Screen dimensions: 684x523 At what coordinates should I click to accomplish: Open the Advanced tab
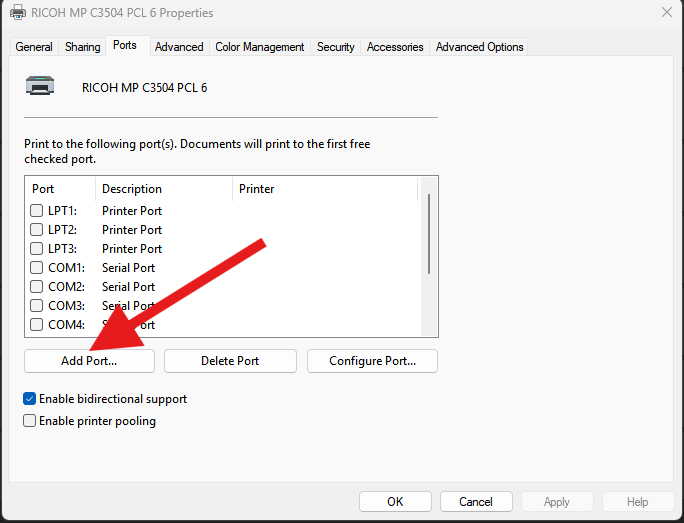click(x=179, y=47)
